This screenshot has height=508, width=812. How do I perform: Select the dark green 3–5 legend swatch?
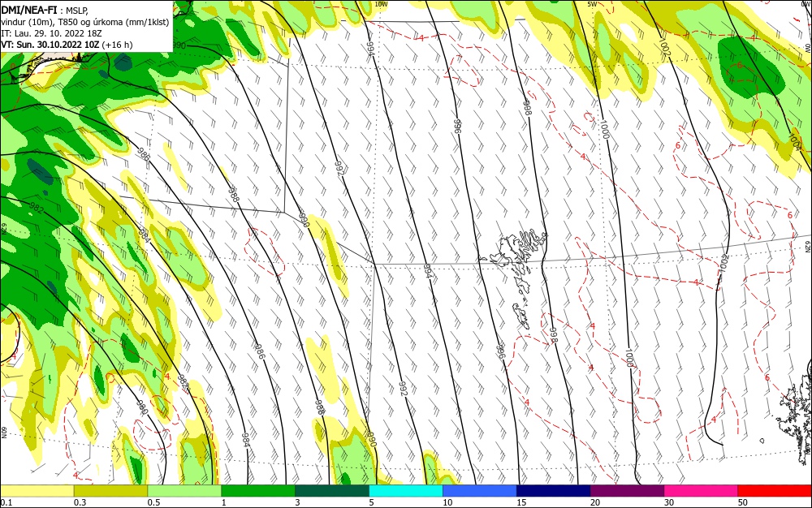[x=332, y=491]
